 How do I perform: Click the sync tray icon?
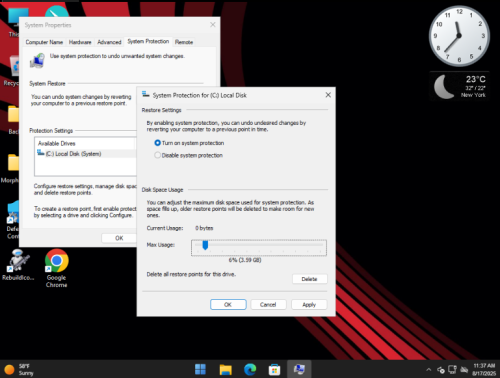tap(441, 370)
